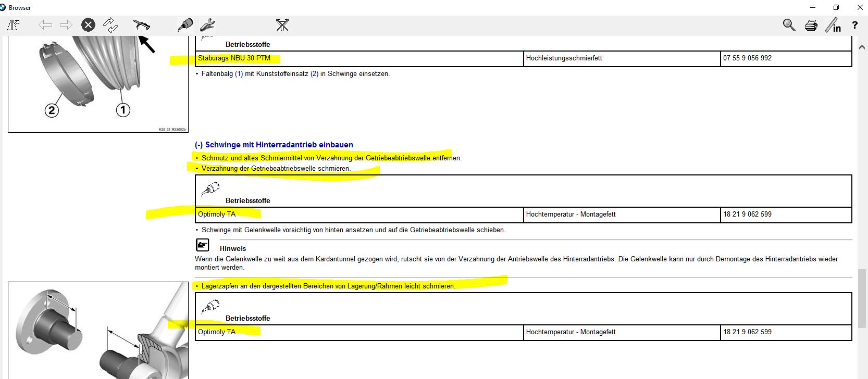Click reference link (1) in Faltenbalg step

[239, 74]
